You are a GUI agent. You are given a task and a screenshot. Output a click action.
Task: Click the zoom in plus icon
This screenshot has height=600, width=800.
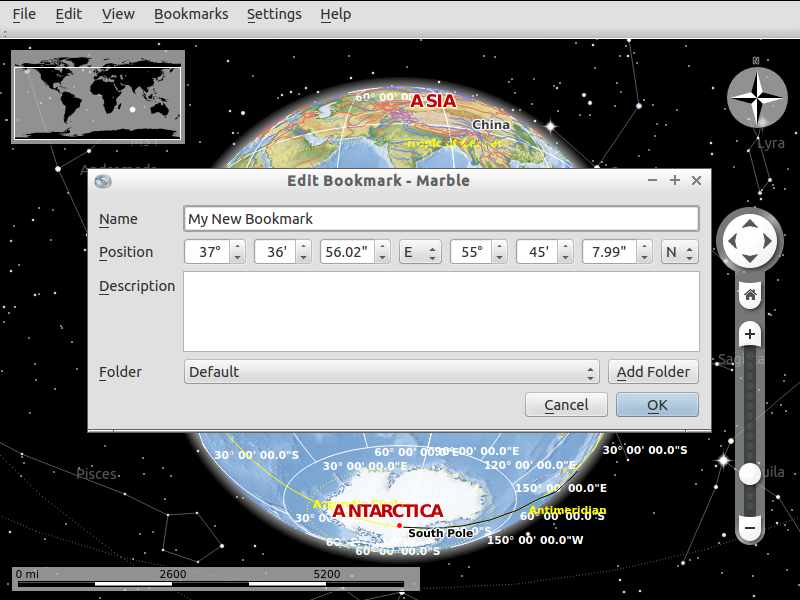[749, 333]
